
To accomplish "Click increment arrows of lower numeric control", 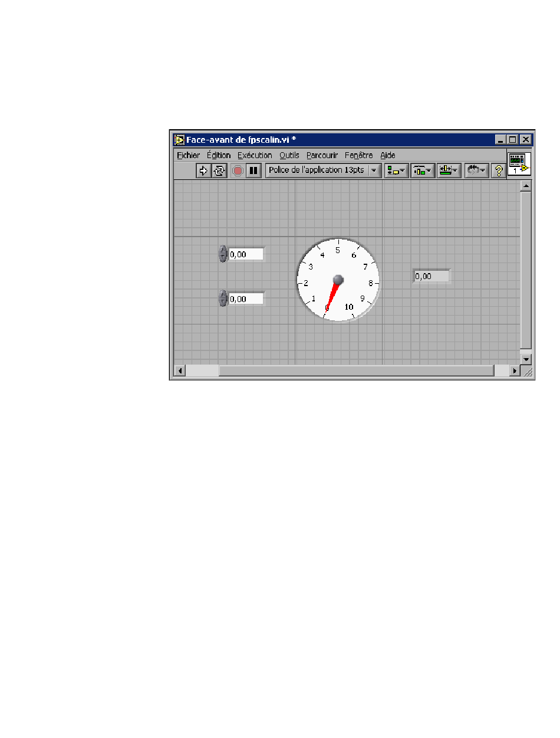I will click(x=222, y=299).
